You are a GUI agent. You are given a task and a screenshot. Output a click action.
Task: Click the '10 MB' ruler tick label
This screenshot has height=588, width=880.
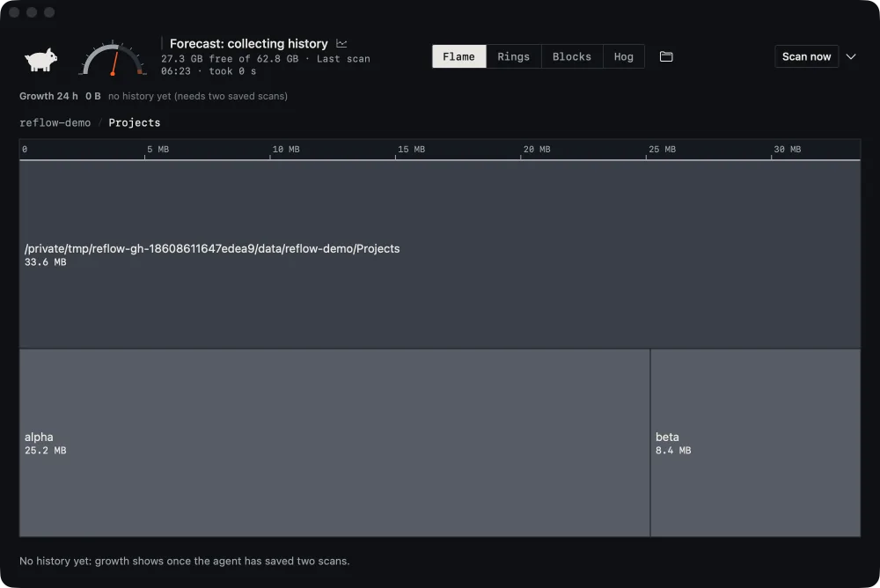(x=286, y=150)
